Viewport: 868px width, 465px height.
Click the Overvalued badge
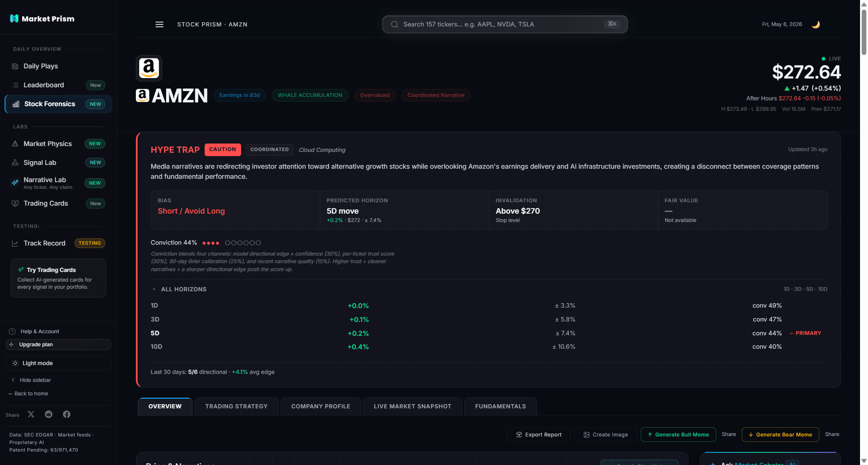(x=375, y=95)
